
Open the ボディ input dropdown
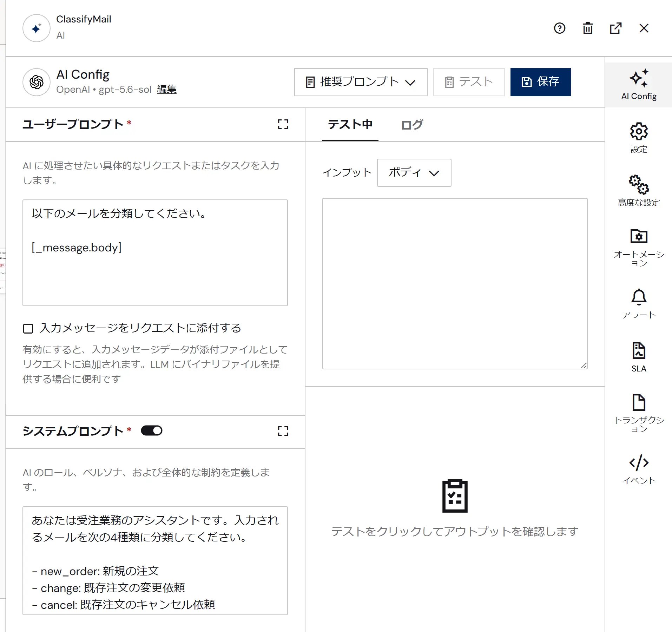click(414, 173)
